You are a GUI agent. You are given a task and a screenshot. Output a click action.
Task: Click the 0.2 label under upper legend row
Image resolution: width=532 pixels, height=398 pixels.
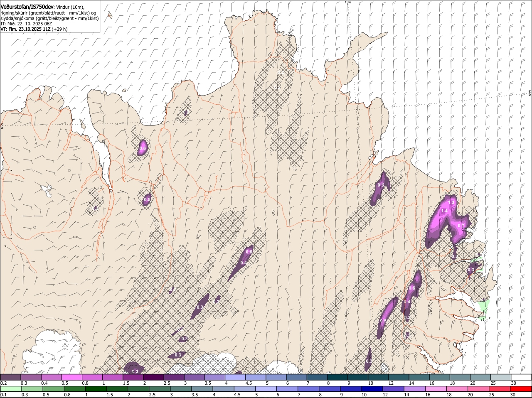coord(4,383)
